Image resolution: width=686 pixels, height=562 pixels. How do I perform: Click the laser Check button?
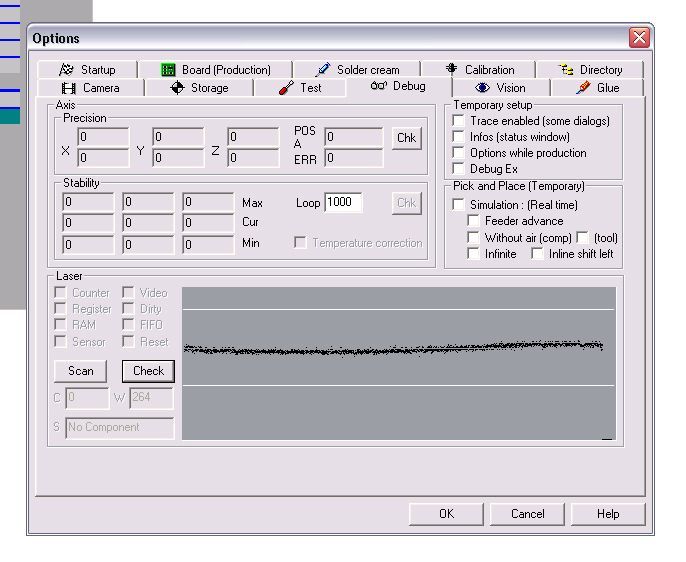coord(148,371)
